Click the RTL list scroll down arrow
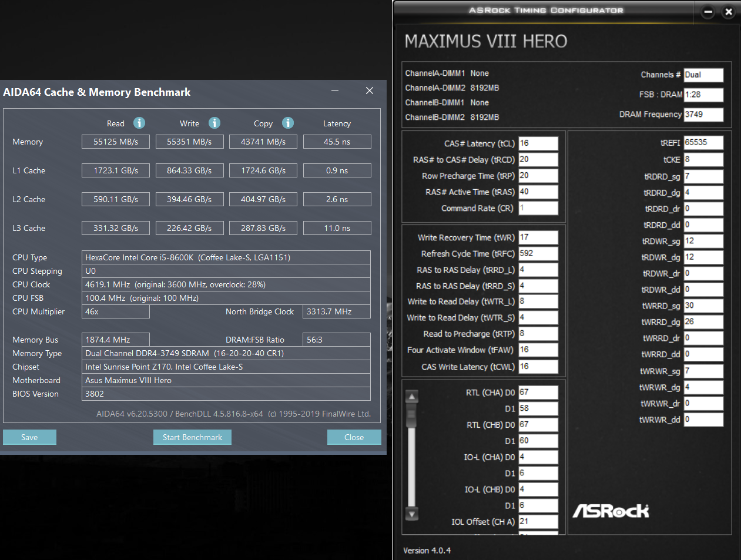Screen dimensions: 741x560 pyautogui.click(x=412, y=514)
